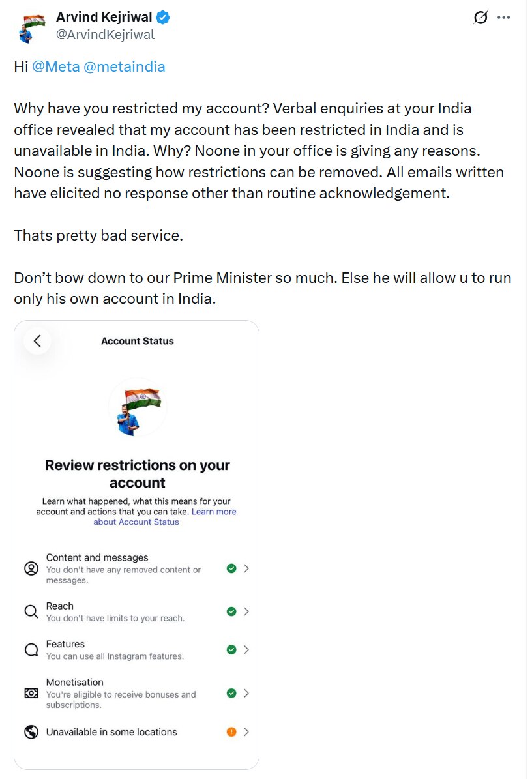532x779 pixels.
Task: Open the @Meta mention link
Action: [x=55, y=66]
